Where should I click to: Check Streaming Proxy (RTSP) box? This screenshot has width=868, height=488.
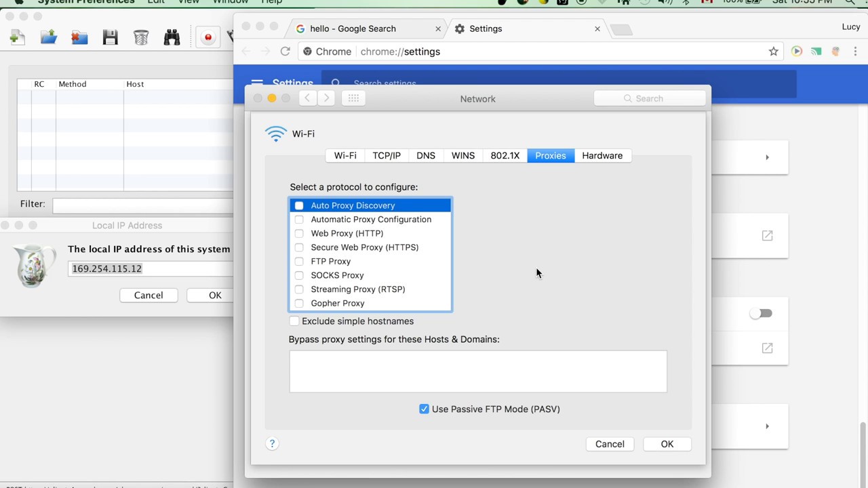pyautogui.click(x=299, y=289)
